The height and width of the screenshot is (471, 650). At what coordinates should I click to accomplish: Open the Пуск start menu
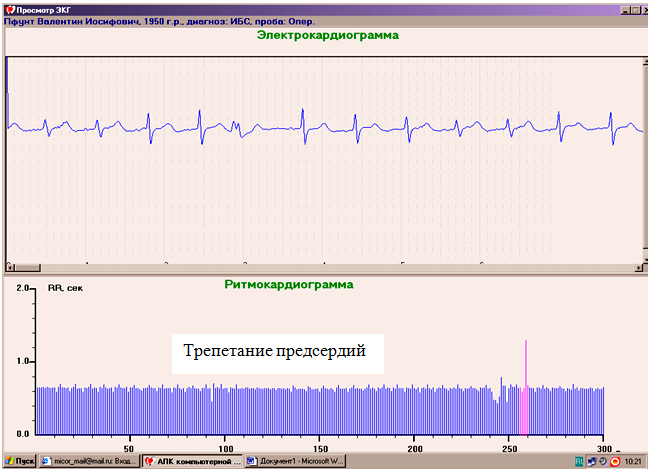coord(19,461)
